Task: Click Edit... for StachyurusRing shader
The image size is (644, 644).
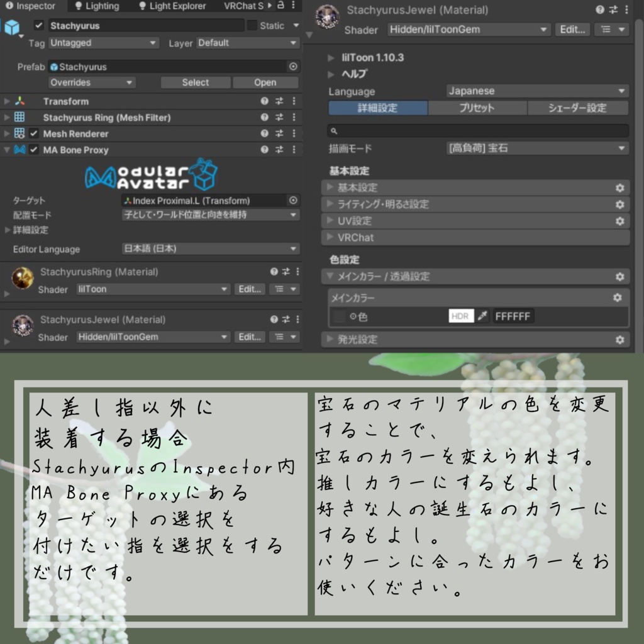Action: [x=250, y=289]
